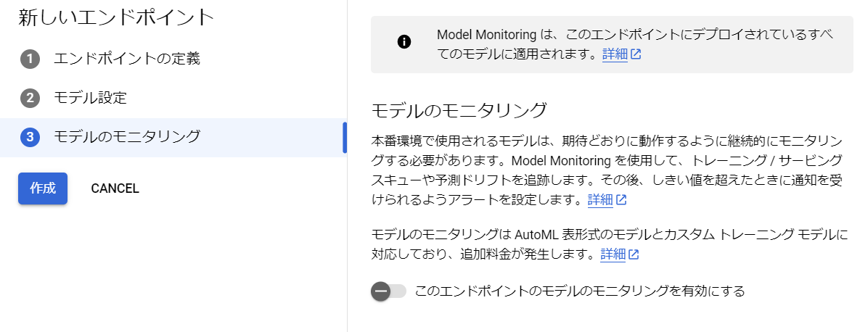
Task: Click the CANCEL button
Action: click(115, 188)
